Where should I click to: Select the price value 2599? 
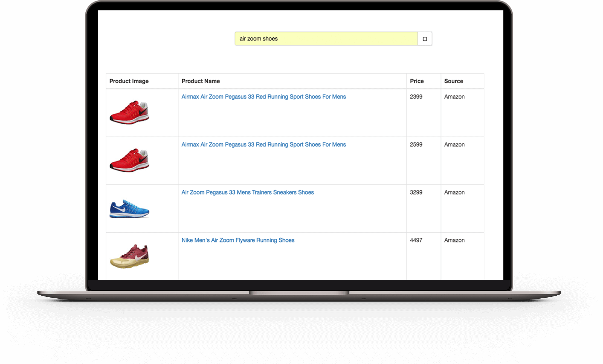tap(416, 144)
